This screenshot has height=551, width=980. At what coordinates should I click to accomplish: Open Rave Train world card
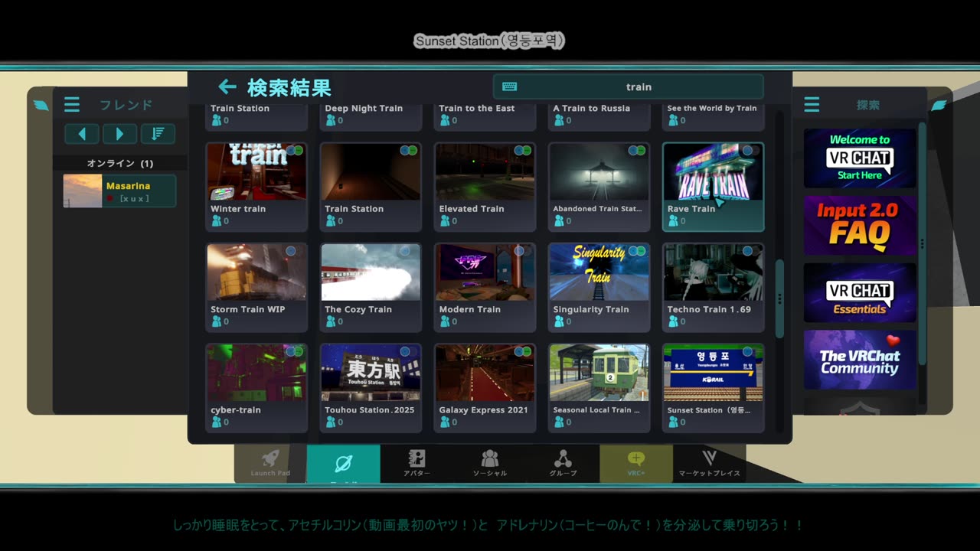pos(713,187)
